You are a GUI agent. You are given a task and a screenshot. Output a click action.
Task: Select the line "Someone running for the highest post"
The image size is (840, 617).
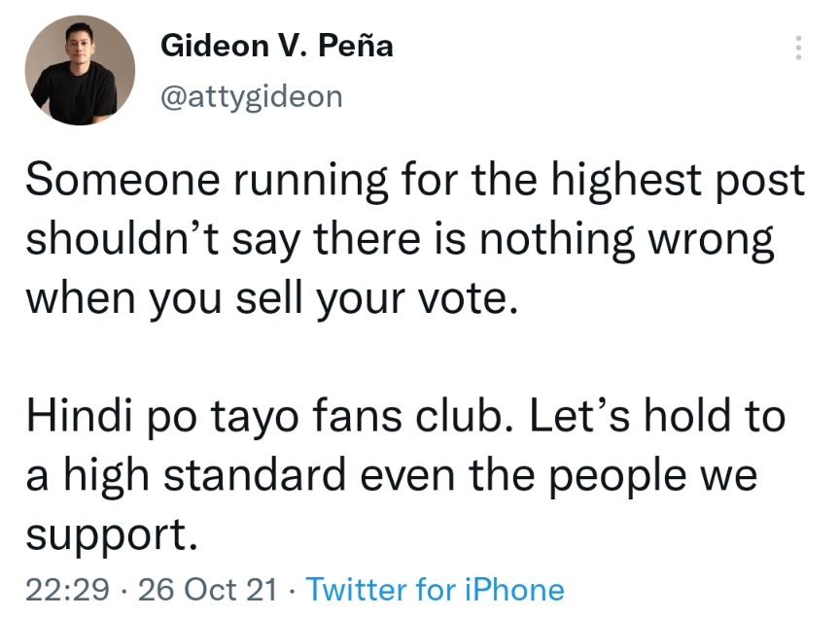coord(415,181)
